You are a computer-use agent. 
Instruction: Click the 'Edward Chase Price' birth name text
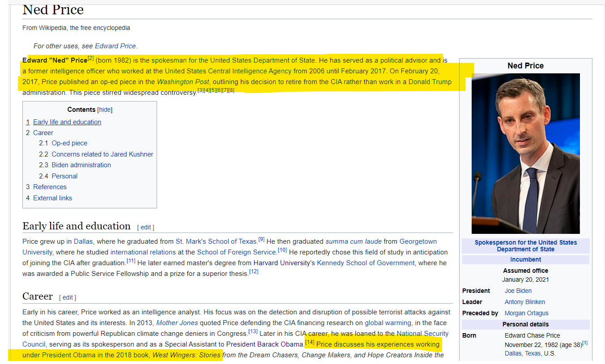pyautogui.click(x=533, y=335)
